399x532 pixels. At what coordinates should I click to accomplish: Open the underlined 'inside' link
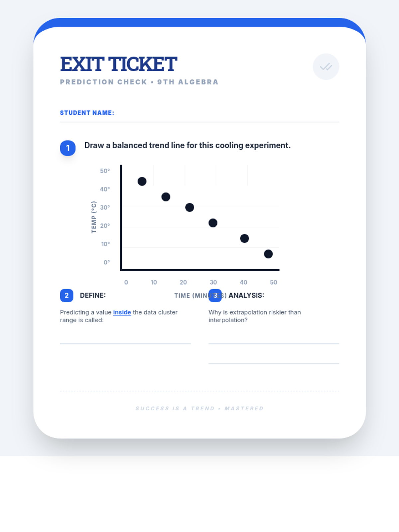pyautogui.click(x=122, y=312)
